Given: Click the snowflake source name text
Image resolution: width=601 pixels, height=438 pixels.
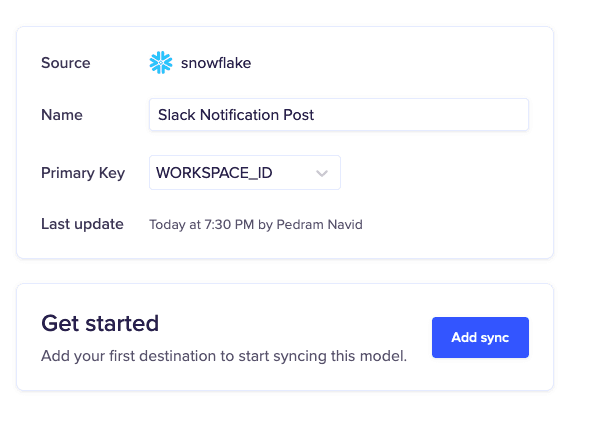Looking at the screenshot, I should 215,63.
